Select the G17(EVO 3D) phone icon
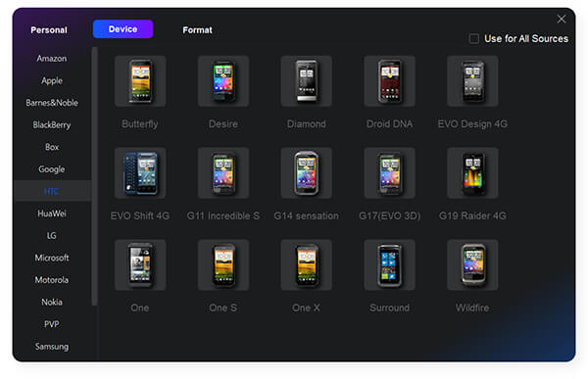588x379 pixels. point(390,172)
